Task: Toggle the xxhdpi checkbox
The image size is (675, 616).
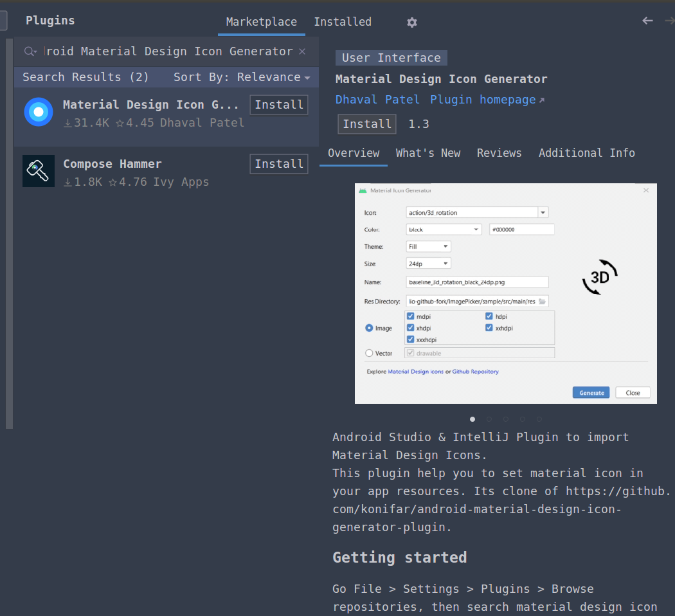Action: 489,328
